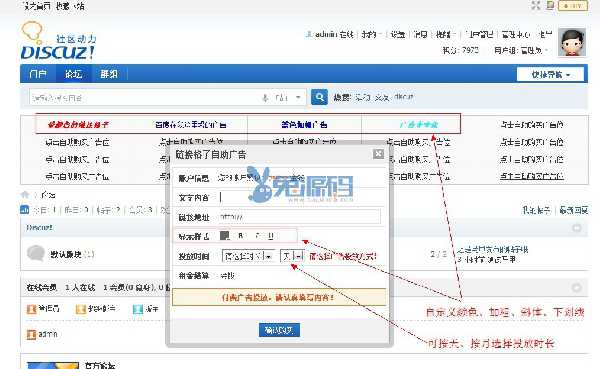
Task: Click the blue submit button in the dialog
Action: click(x=279, y=330)
